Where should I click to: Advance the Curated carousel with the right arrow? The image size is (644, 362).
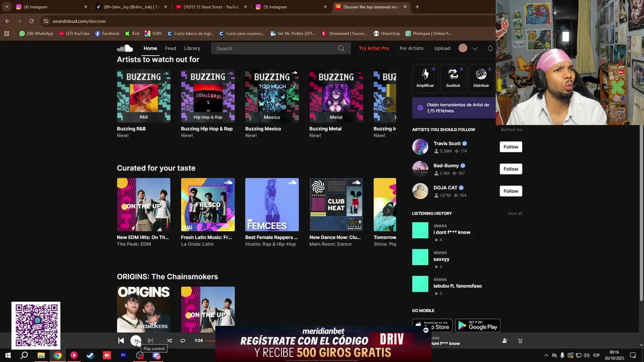(388, 211)
